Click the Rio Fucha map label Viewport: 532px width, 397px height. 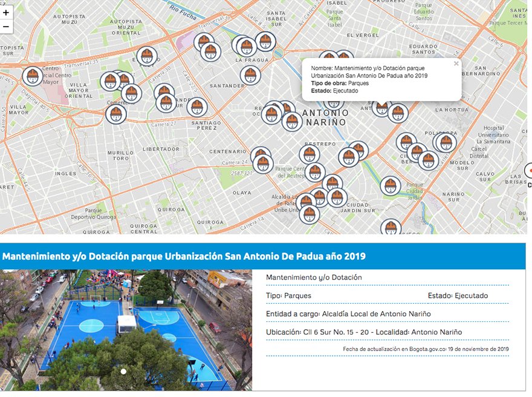tap(183, 13)
